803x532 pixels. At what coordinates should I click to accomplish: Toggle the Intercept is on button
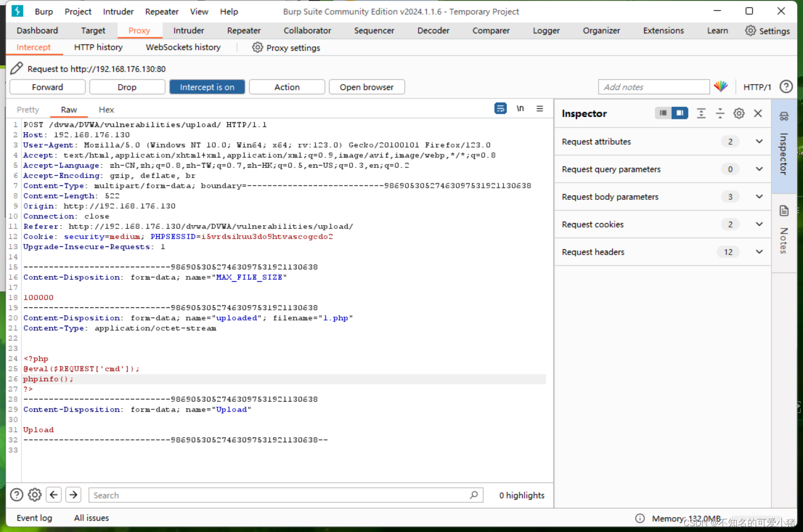click(207, 87)
